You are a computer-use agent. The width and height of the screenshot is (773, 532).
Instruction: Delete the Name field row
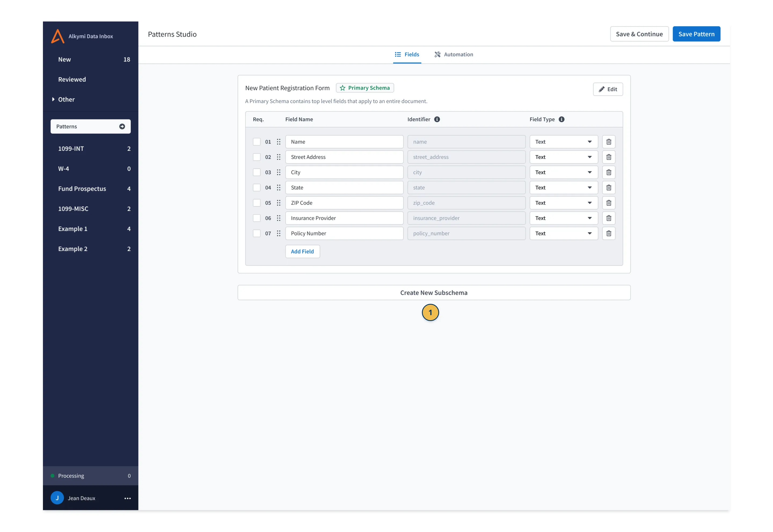608,142
